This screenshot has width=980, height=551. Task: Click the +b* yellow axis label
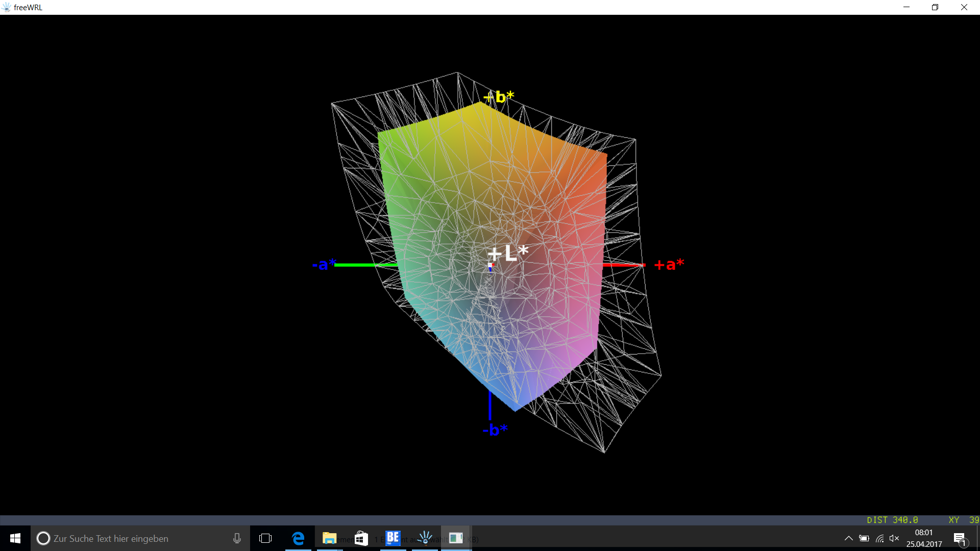click(x=499, y=96)
